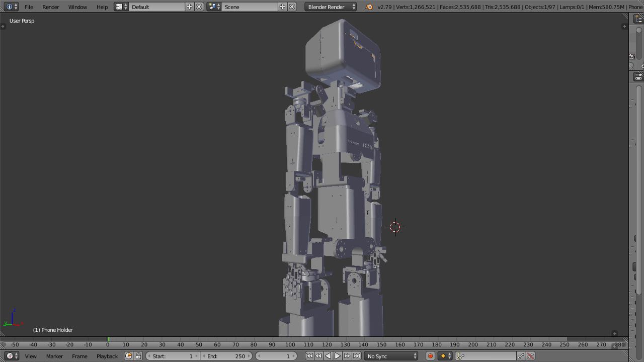
Task: Jump to the first frame
Action: [x=309, y=356]
